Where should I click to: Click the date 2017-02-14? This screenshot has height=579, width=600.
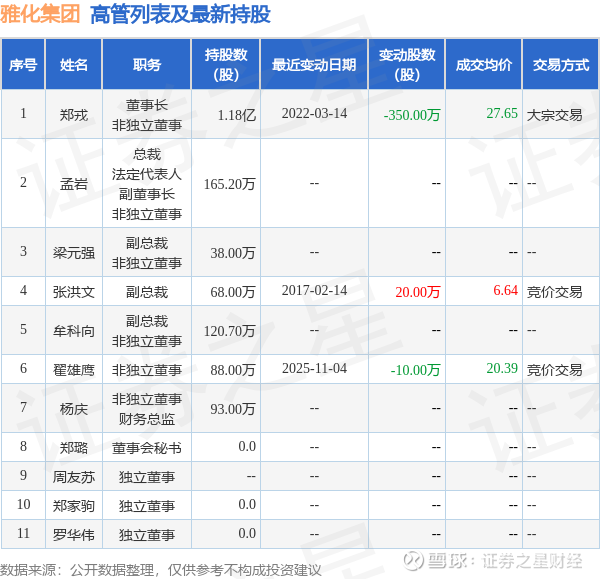[314, 290]
